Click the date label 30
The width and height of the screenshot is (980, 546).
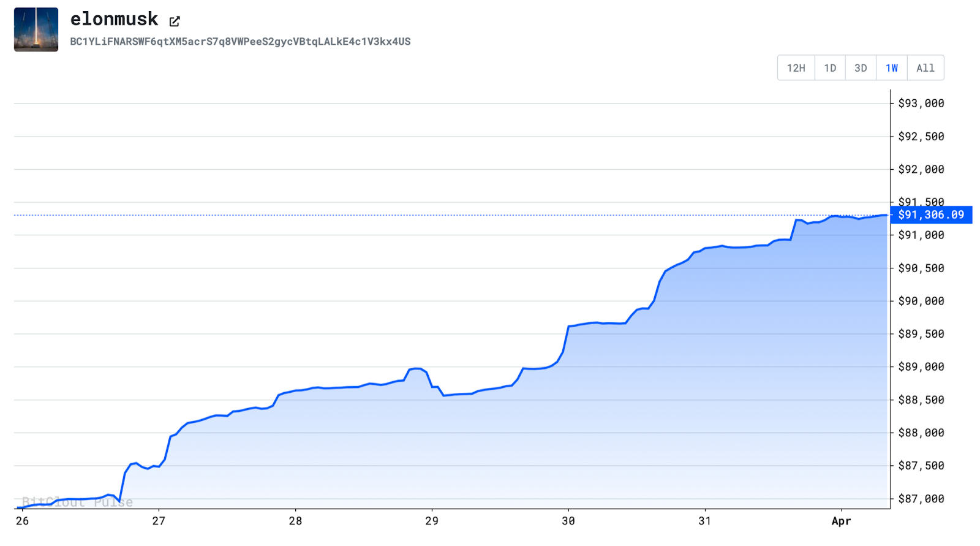click(x=568, y=521)
